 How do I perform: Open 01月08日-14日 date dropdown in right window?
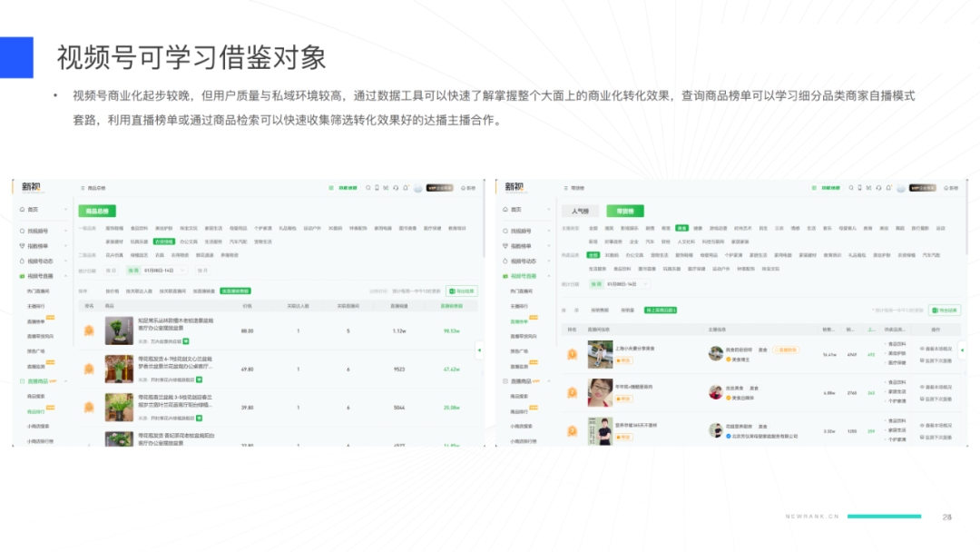pyautogui.click(x=628, y=284)
